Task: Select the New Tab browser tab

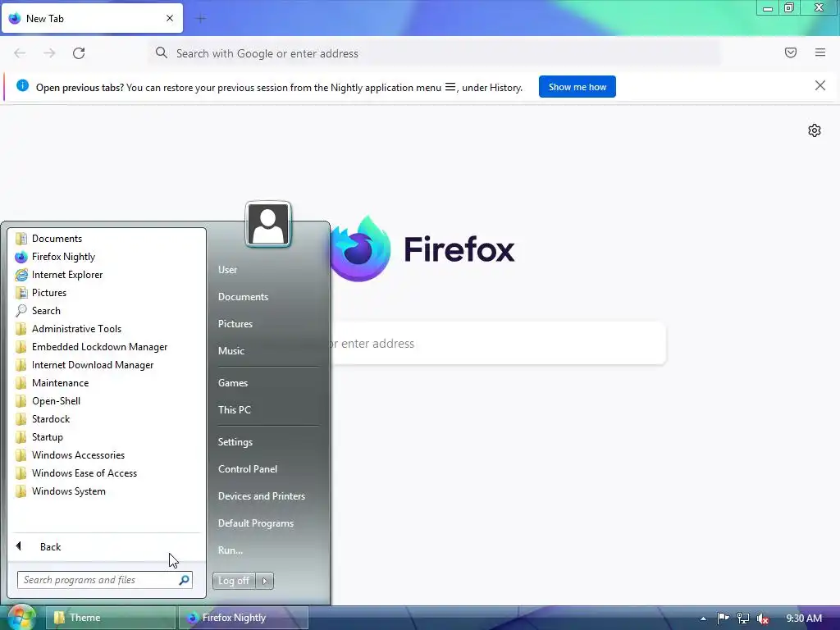Action: click(x=92, y=18)
